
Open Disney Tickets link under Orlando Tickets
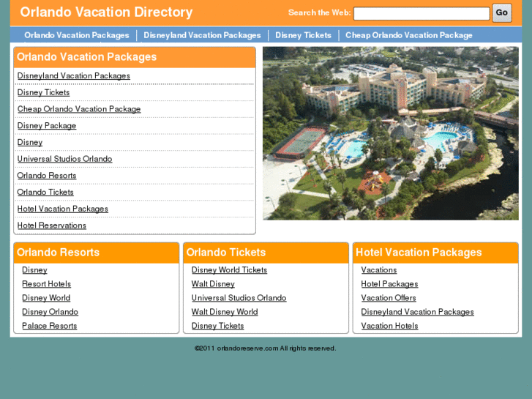[218, 326]
